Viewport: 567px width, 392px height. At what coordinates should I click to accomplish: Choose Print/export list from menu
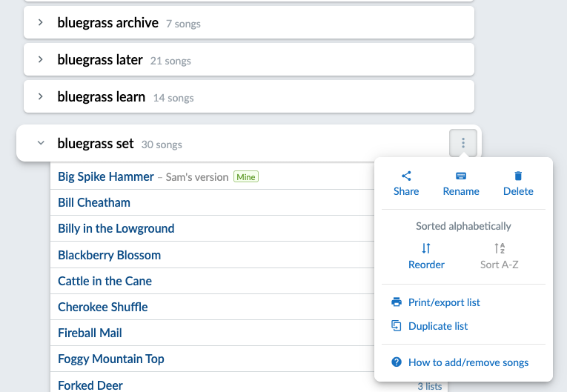444,302
